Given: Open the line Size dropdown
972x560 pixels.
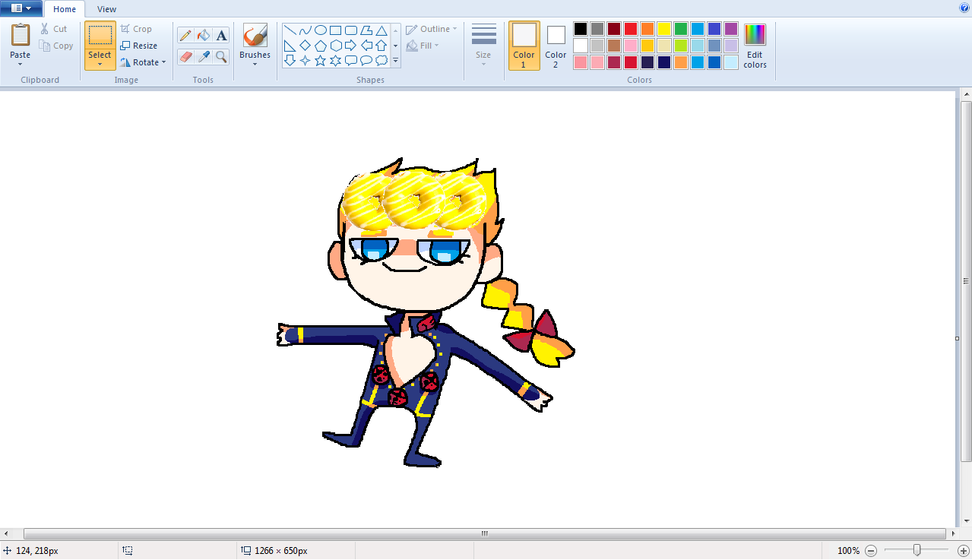Looking at the screenshot, I should (x=483, y=46).
